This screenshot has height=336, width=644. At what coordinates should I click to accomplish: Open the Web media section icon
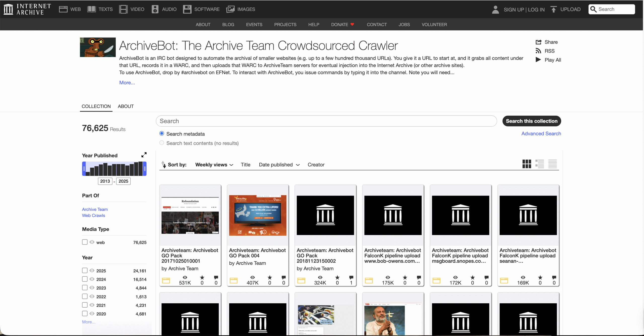tap(63, 9)
